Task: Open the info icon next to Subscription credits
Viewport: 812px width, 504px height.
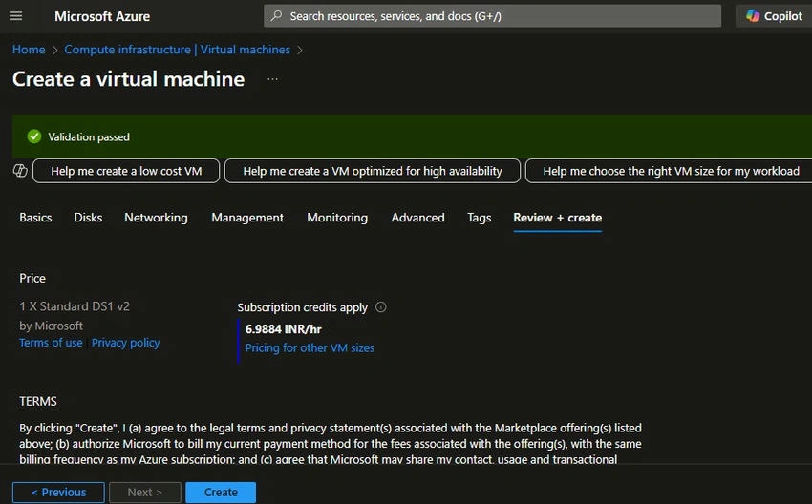Action: click(x=380, y=306)
